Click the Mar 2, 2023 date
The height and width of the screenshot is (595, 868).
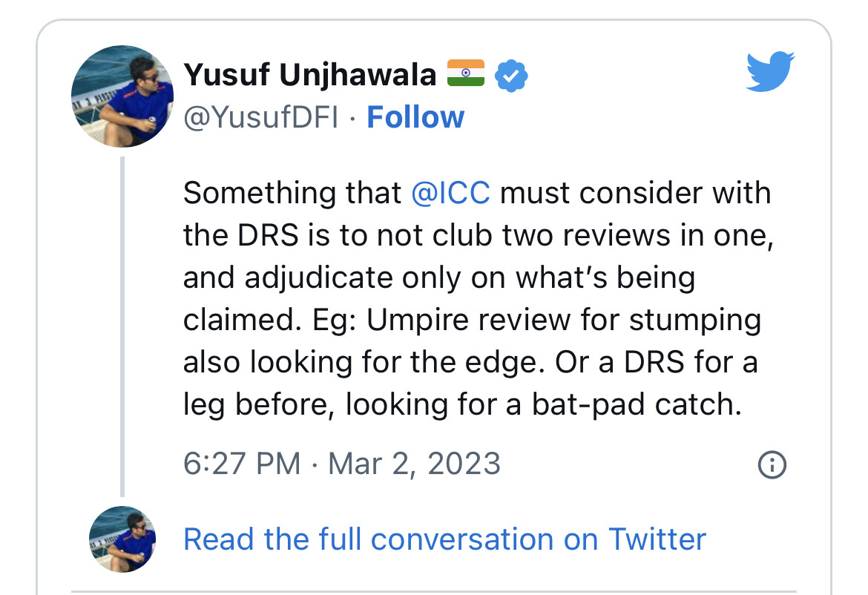pyautogui.click(x=414, y=464)
